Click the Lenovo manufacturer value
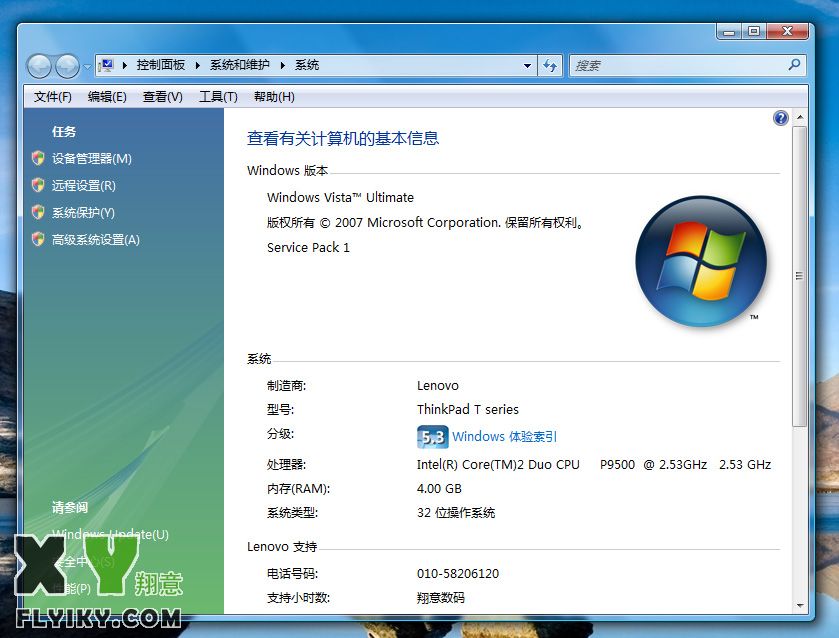839x638 pixels. point(438,385)
